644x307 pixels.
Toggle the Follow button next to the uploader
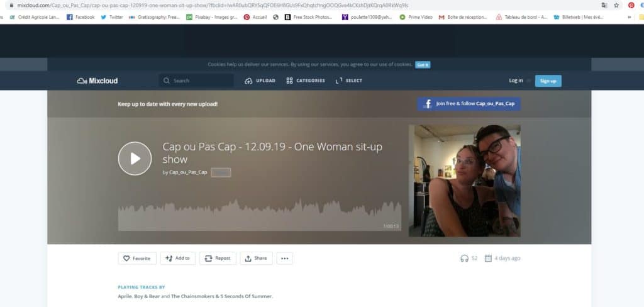[x=221, y=172]
